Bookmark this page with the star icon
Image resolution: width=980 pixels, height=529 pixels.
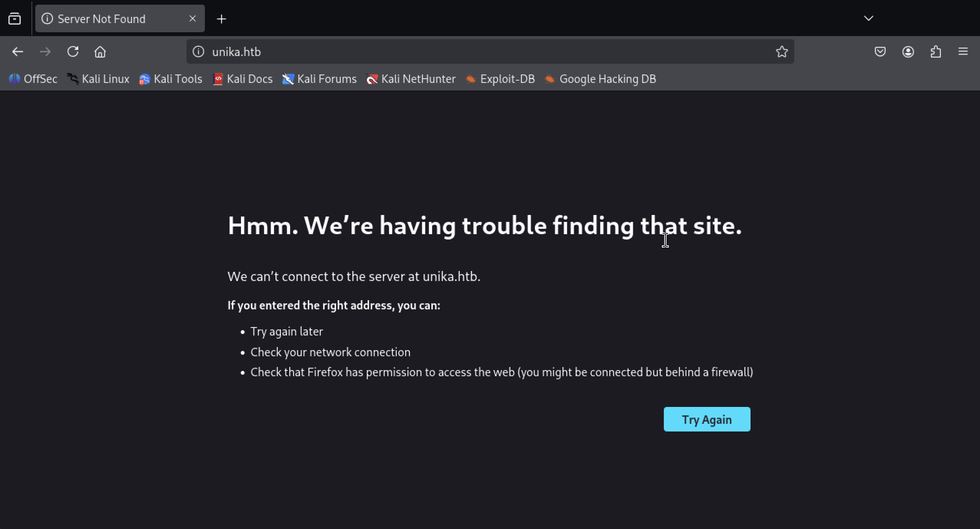click(x=782, y=52)
